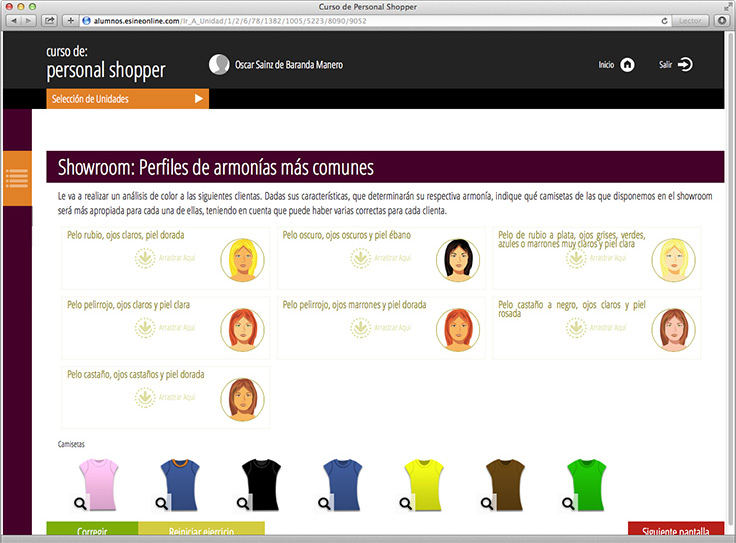Image resolution: width=736 pixels, height=543 pixels.
Task: Click the blonde golden-skin client portrait
Action: click(241, 259)
